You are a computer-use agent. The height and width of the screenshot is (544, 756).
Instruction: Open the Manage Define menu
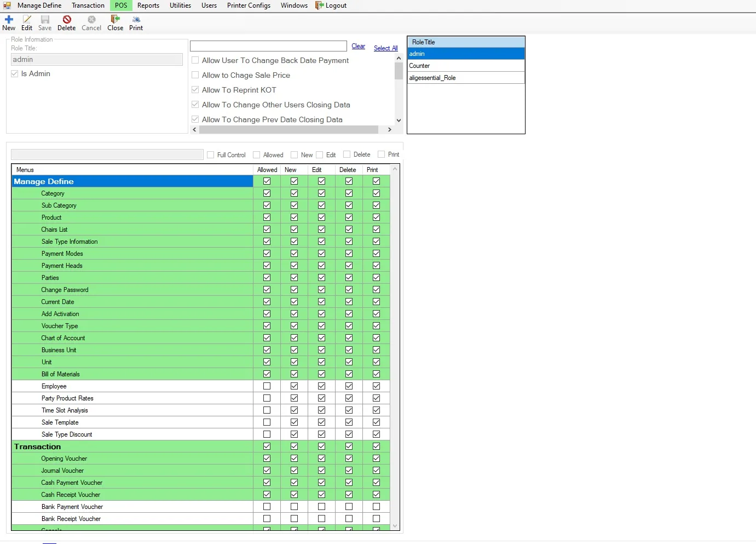point(39,5)
